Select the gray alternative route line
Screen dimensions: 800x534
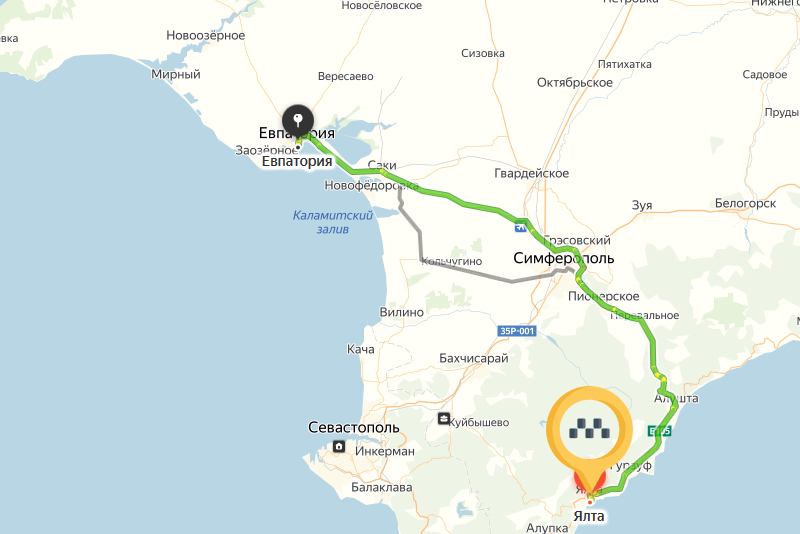459,268
